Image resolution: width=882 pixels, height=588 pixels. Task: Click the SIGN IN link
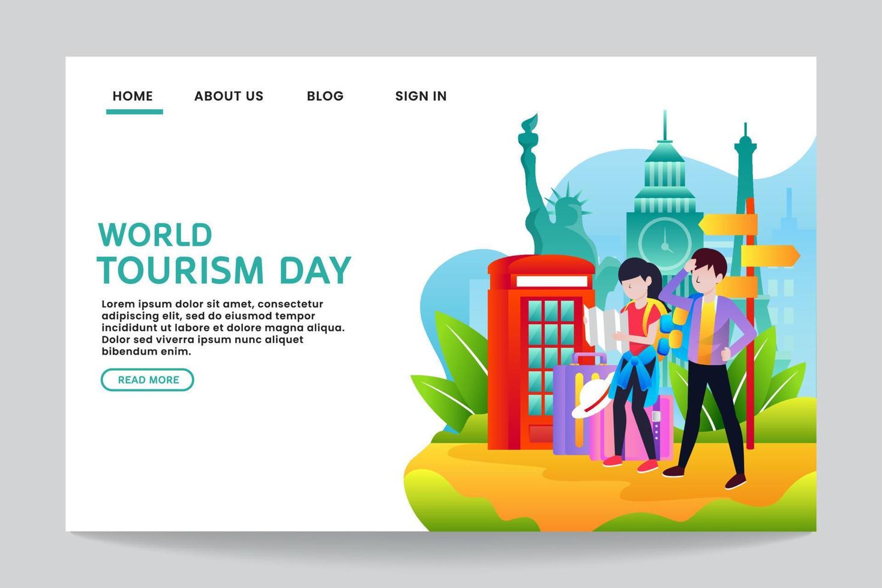[x=421, y=96]
